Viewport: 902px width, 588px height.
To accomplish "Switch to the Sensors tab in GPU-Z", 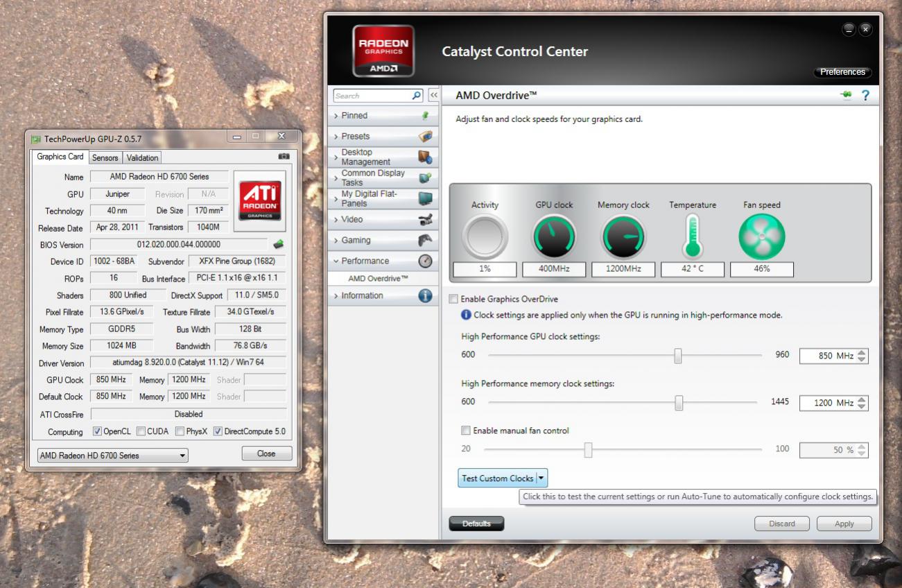I will coord(105,157).
